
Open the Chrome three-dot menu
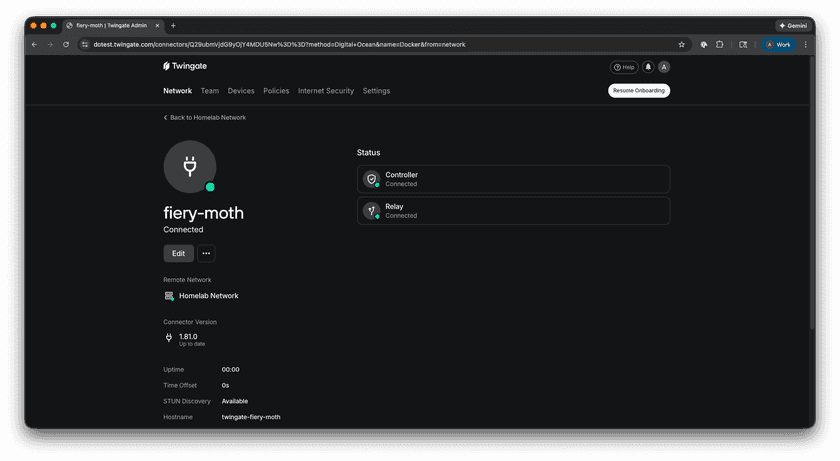pos(806,44)
